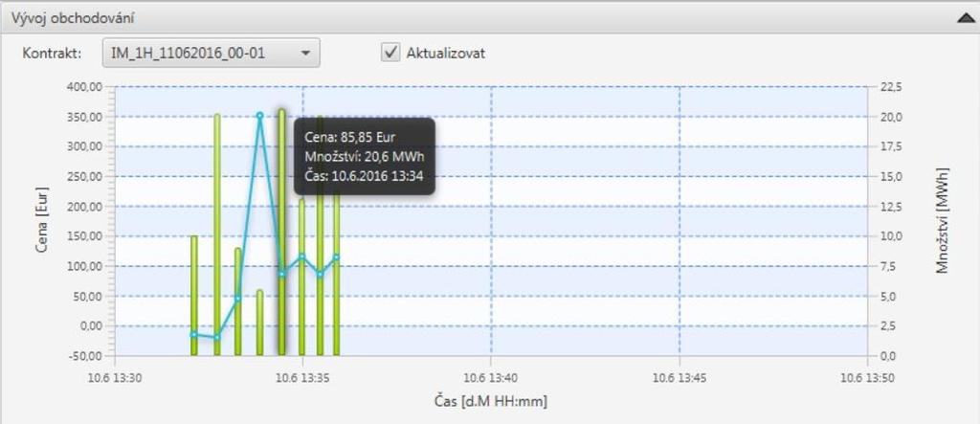Image resolution: width=980 pixels, height=424 pixels.
Task: Click the tooltip line Čas: 10.6.2016 13:34
Action: (364, 176)
